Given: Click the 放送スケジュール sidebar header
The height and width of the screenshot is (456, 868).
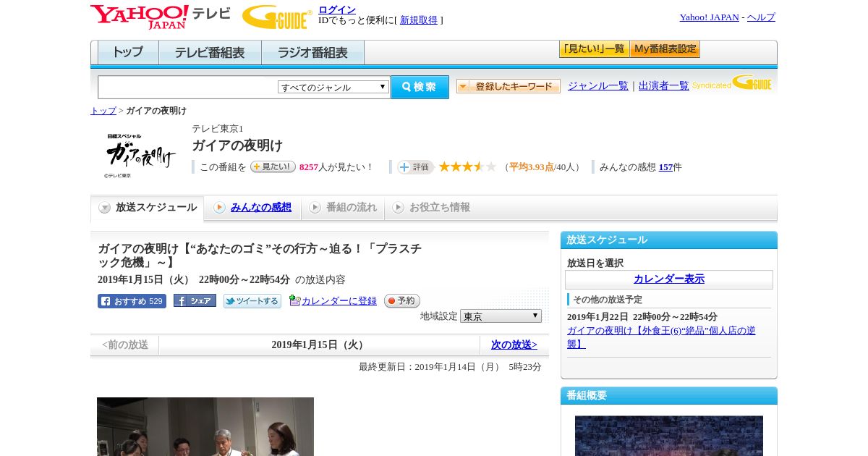Looking at the screenshot, I should [x=669, y=240].
